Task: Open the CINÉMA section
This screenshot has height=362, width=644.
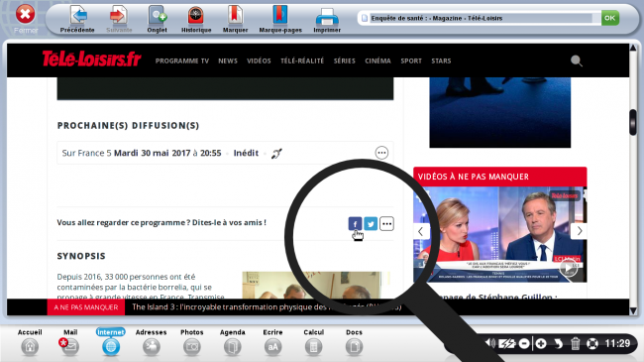Action: [x=377, y=60]
